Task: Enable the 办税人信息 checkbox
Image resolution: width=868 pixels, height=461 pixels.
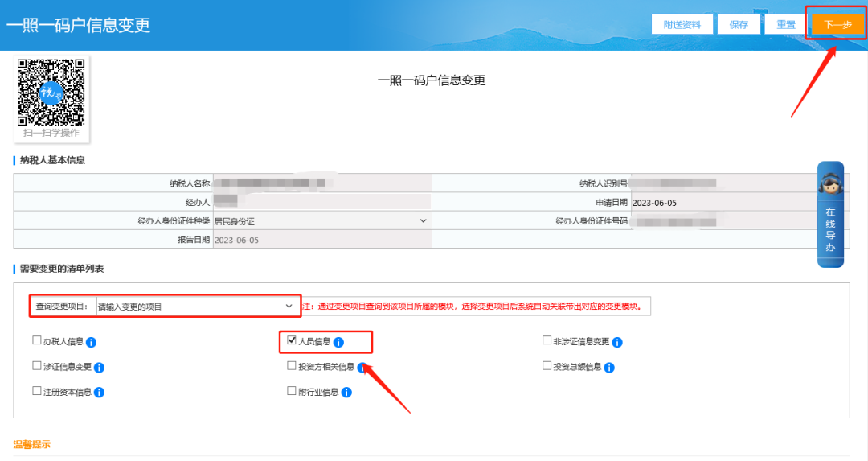Action: pos(37,341)
